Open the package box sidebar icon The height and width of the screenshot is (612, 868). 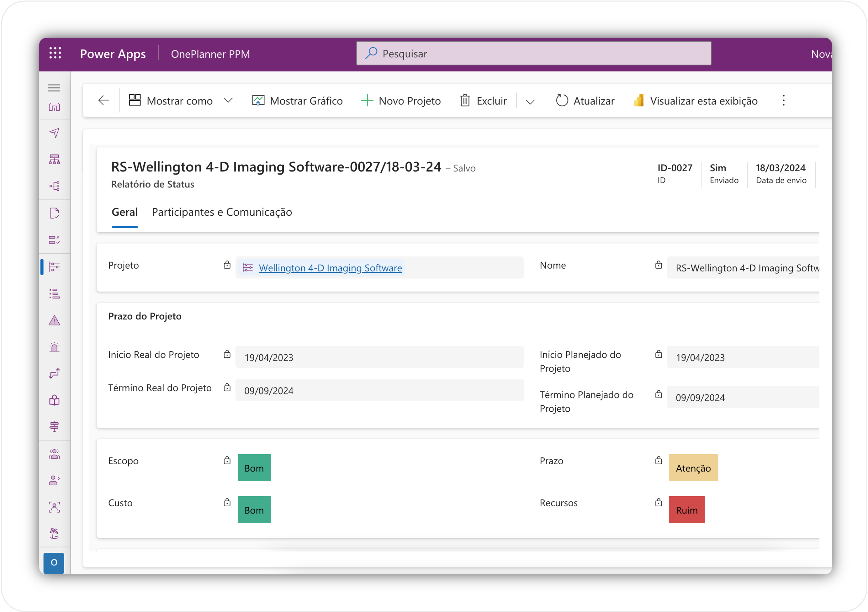[54, 400]
